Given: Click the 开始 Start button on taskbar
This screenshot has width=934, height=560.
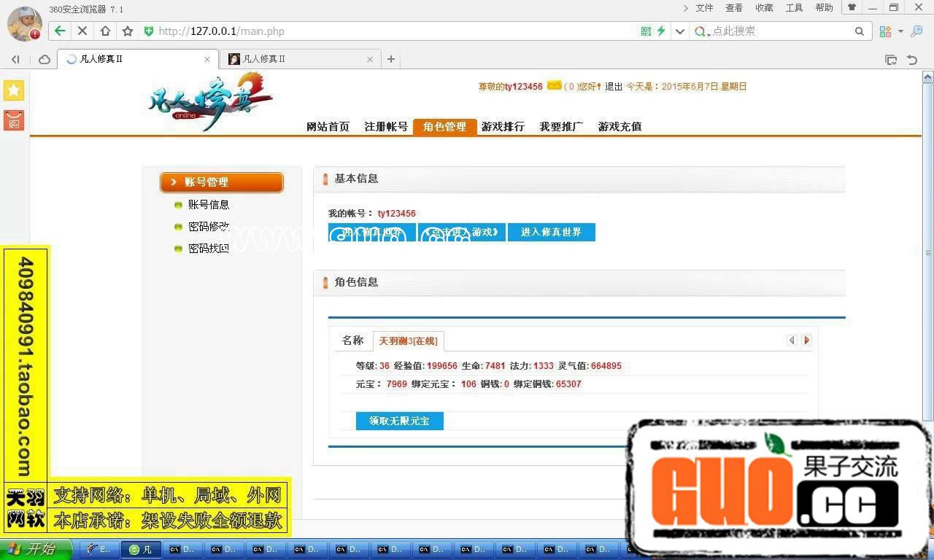Looking at the screenshot, I should (35, 549).
